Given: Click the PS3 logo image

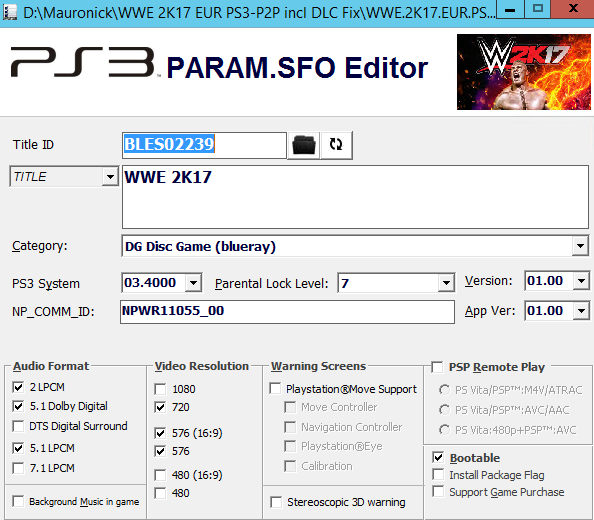Looking at the screenshot, I should click(83, 63).
